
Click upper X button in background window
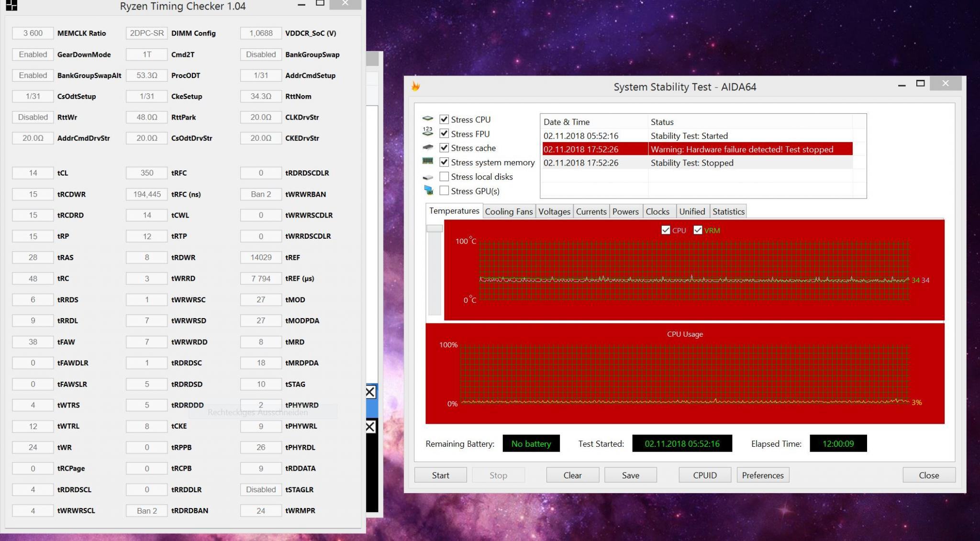pos(370,392)
